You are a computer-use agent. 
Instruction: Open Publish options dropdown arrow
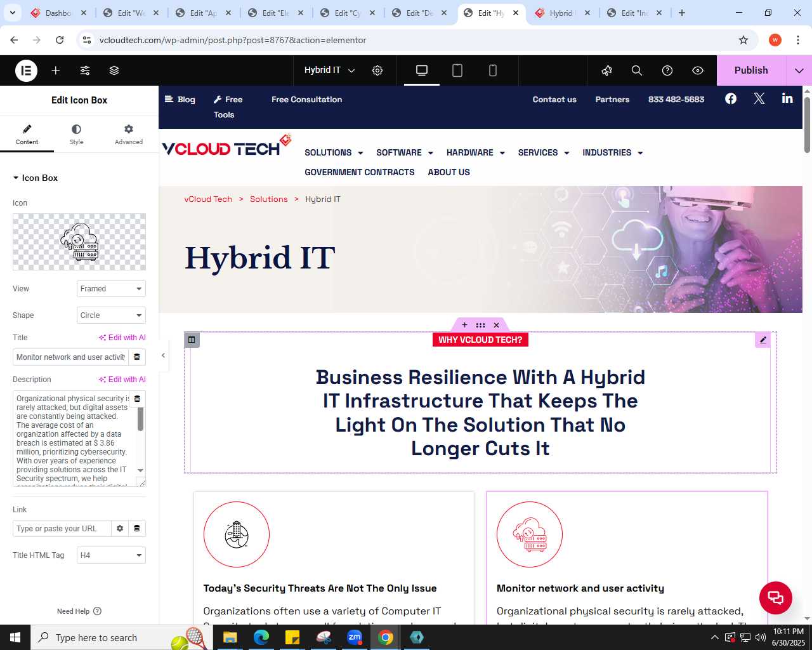coord(799,70)
